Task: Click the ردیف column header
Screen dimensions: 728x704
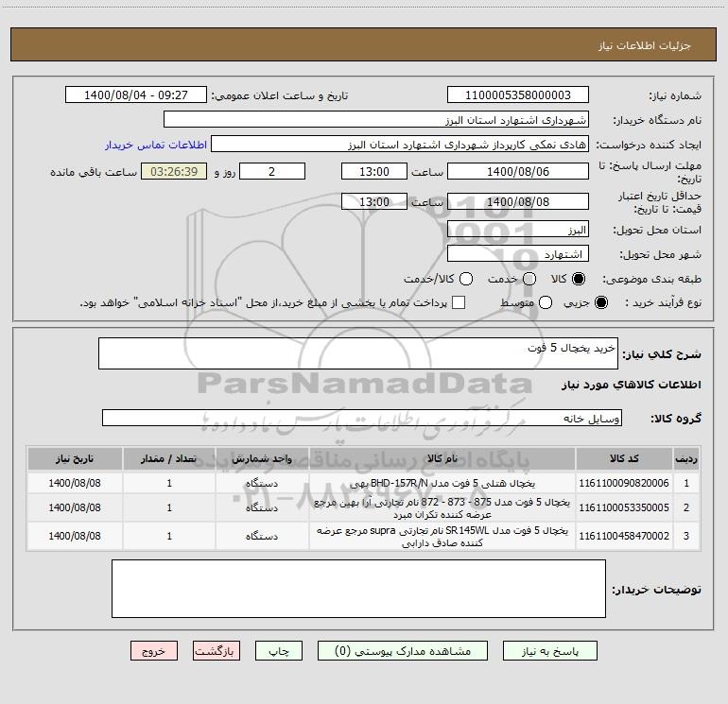Action: [x=686, y=458]
